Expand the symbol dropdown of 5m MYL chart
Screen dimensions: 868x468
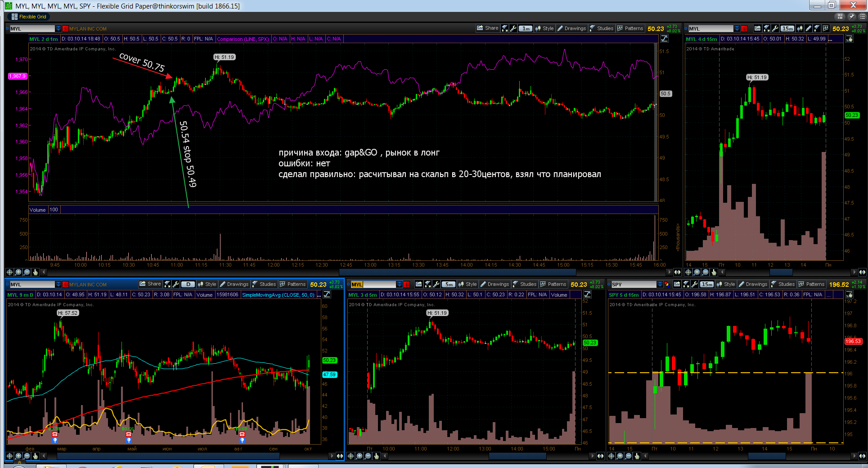[x=399, y=285]
